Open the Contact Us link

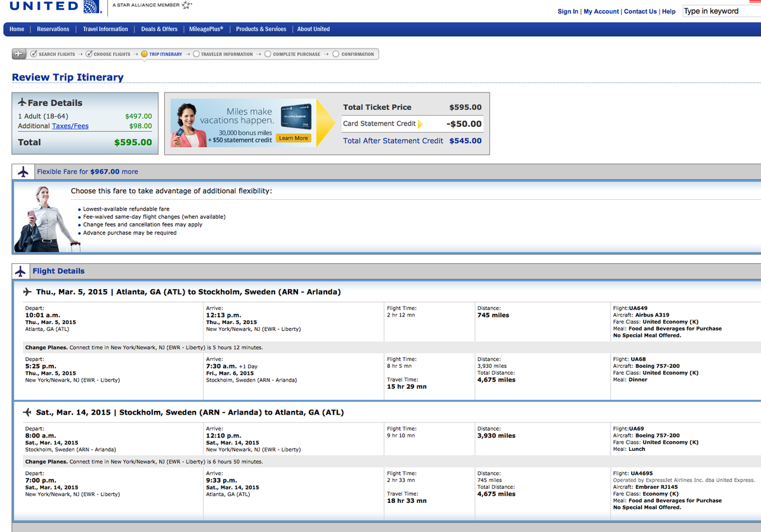(641, 11)
